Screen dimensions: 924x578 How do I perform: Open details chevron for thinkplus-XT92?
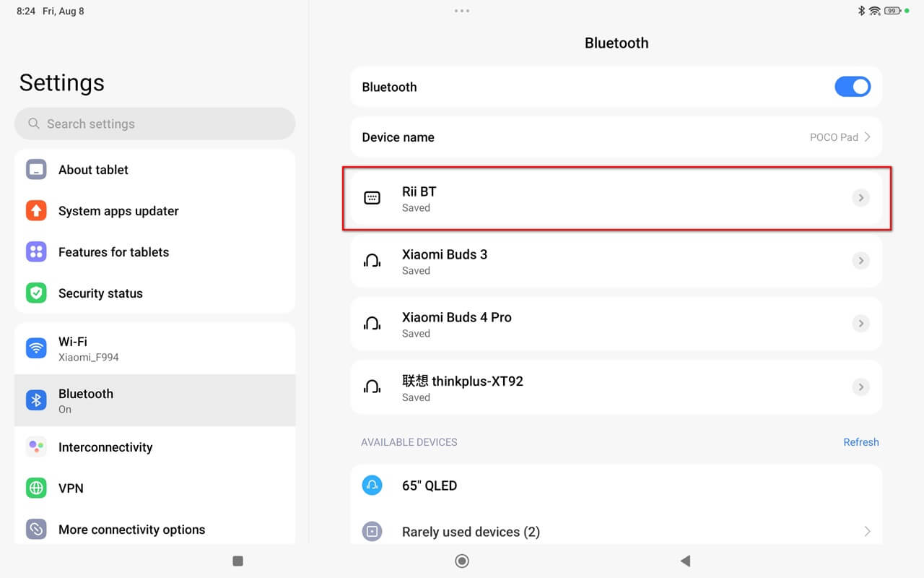coord(860,387)
